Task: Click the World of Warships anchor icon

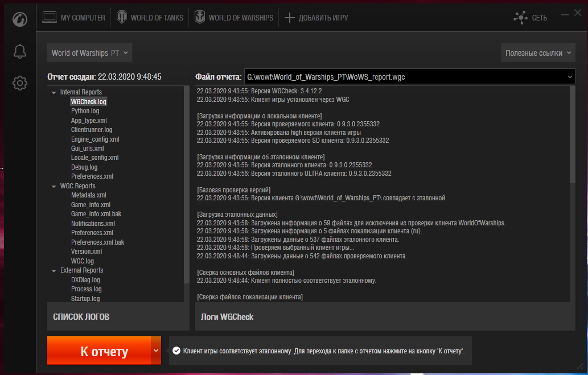Action: coord(200,17)
